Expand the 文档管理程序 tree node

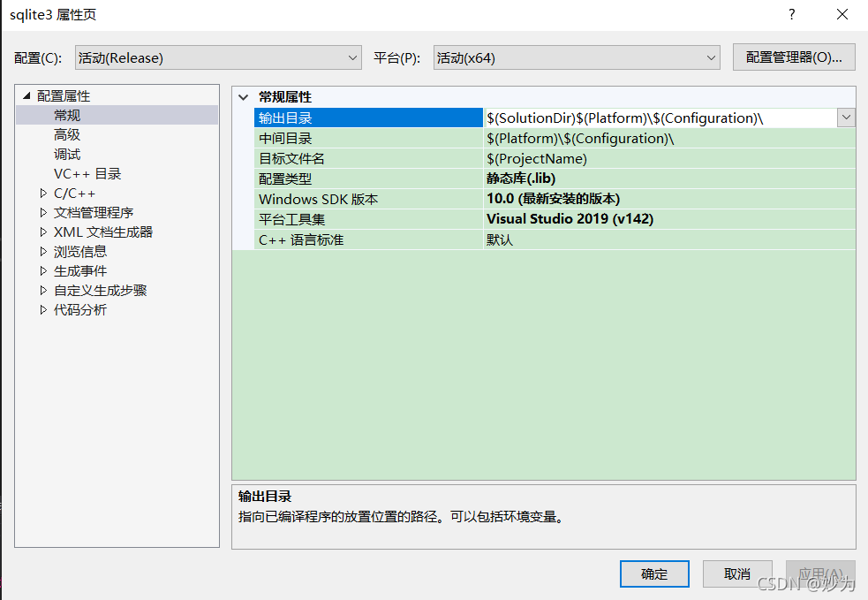[x=44, y=213]
